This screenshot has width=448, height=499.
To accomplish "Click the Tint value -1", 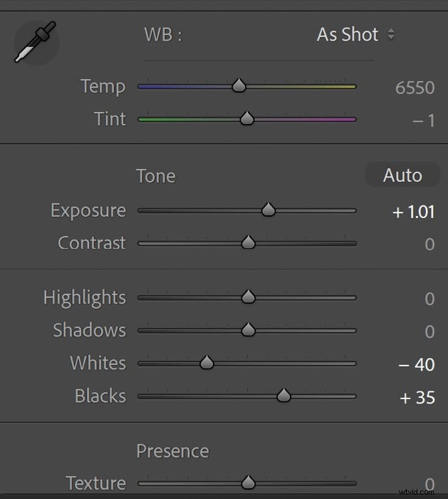I will [x=424, y=121].
